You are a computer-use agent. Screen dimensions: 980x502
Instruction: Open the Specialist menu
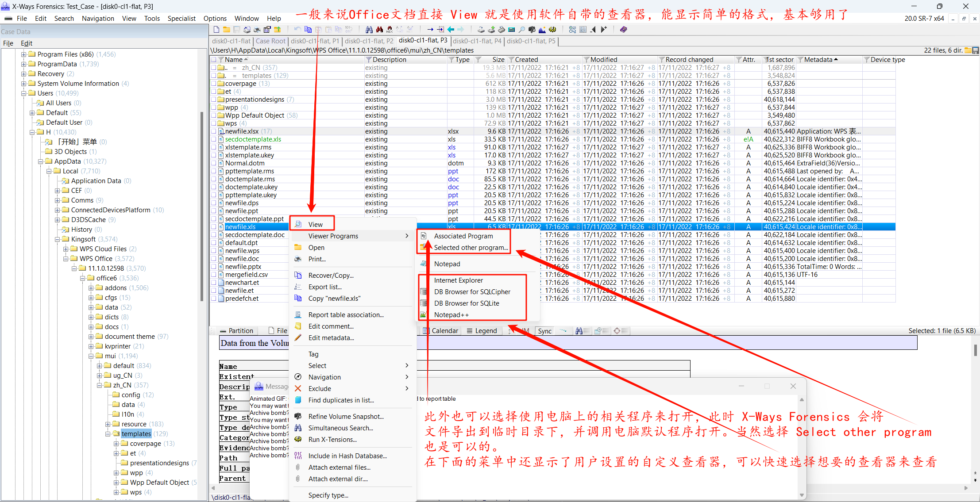[x=181, y=18]
